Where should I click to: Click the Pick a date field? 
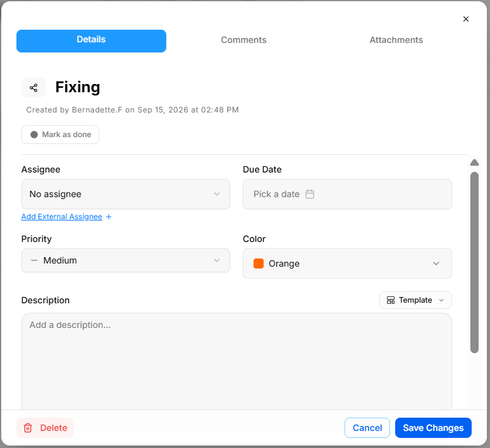pyautogui.click(x=347, y=194)
